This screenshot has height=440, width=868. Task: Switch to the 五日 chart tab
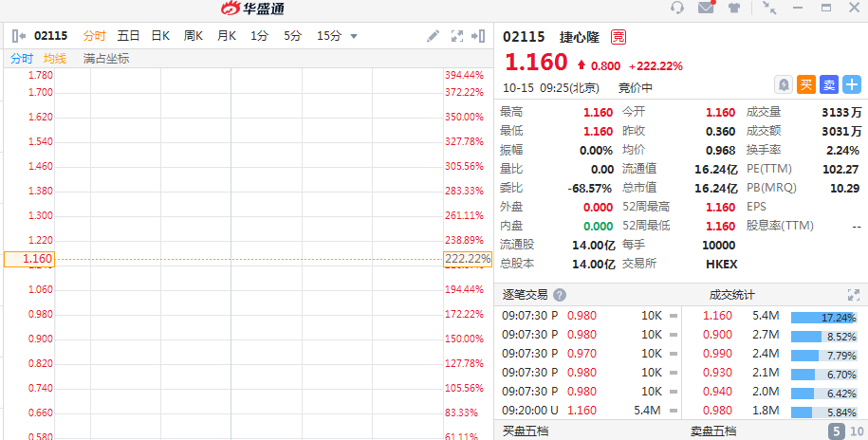point(128,36)
